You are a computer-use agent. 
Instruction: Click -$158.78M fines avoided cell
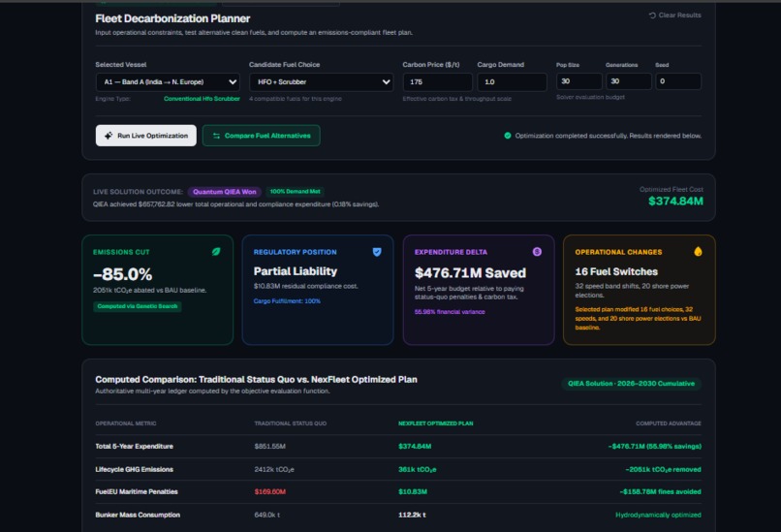click(660, 491)
